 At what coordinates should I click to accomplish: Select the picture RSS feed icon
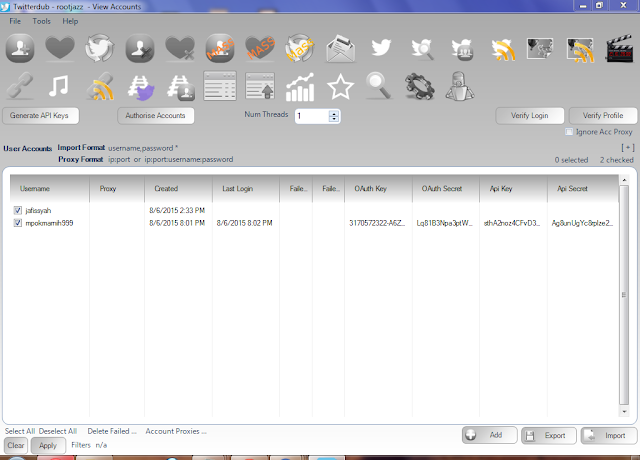click(580, 50)
